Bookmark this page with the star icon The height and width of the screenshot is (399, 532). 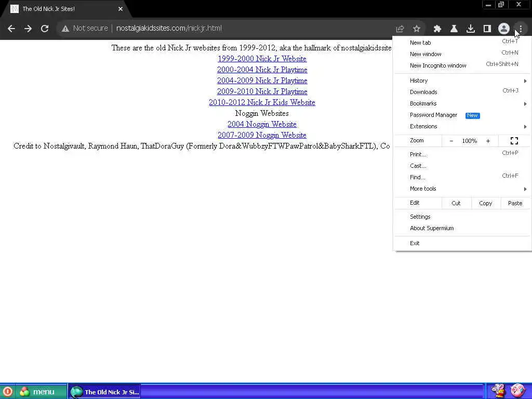coord(417,29)
